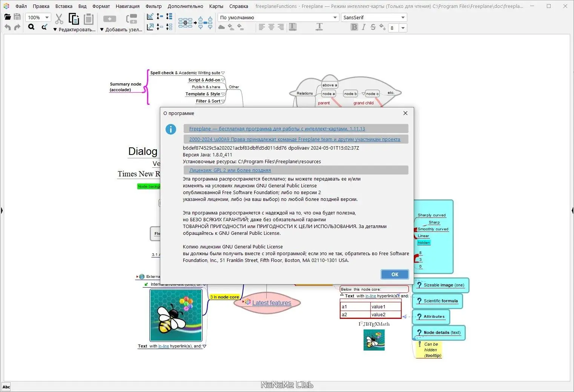The width and height of the screenshot is (574, 392).
Task: Click the 'Latest features' node link
Action: 272,303
